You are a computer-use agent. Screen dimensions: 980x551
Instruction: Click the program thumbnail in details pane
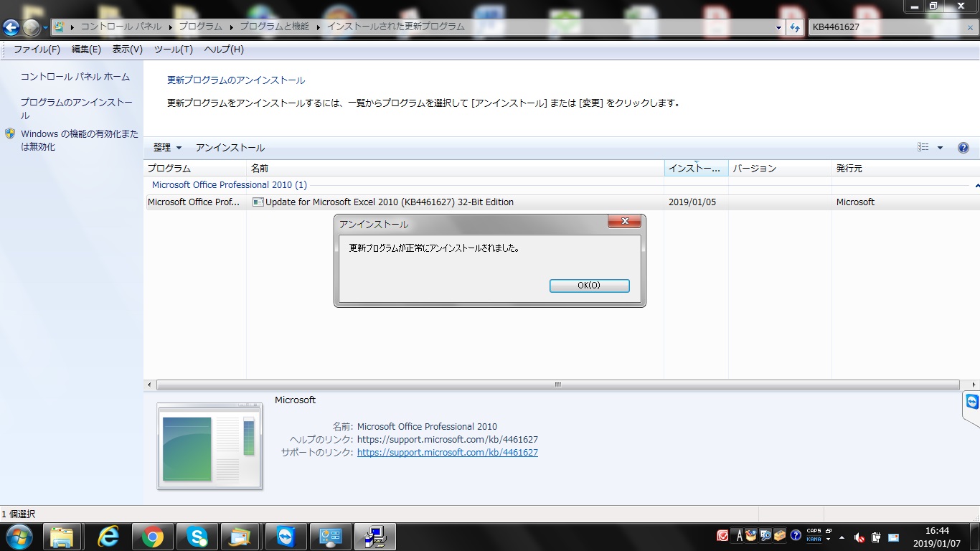pyautogui.click(x=209, y=446)
